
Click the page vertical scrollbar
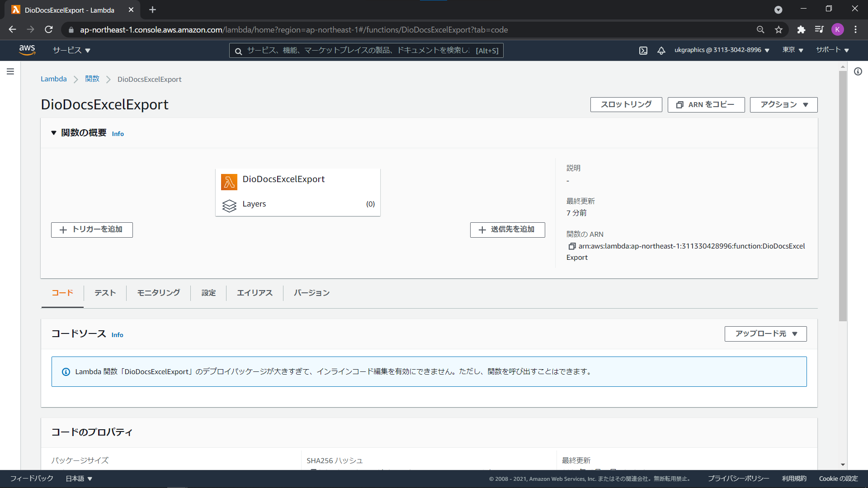click(843, 196)
